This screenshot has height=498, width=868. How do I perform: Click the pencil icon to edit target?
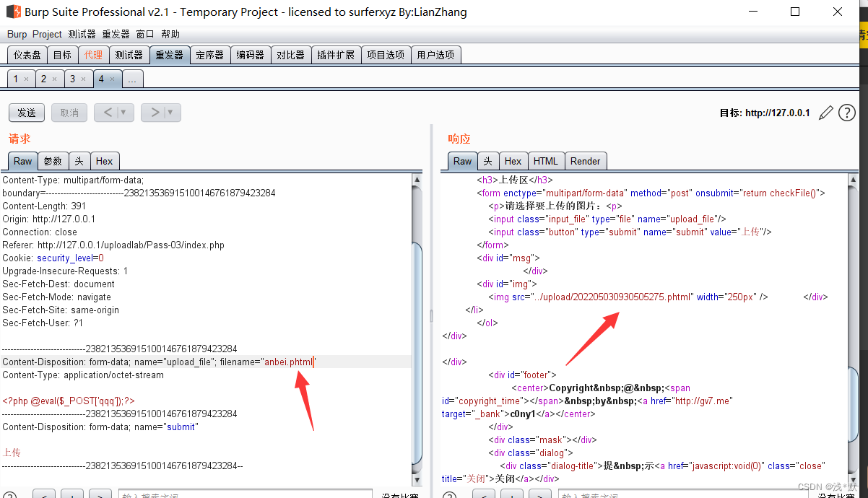click(x=826, y=113)
